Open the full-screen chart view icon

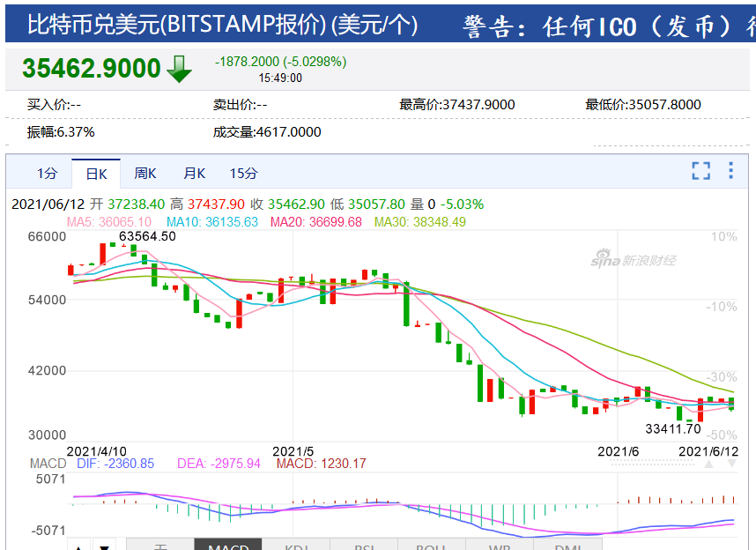[700, 171]
